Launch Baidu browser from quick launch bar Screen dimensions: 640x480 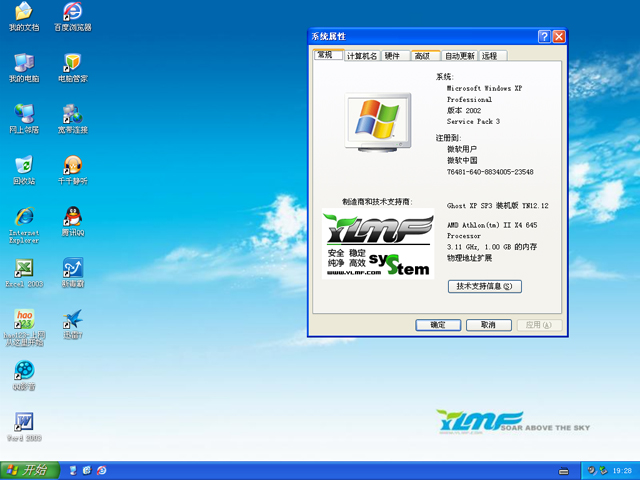tap(102, 470)
